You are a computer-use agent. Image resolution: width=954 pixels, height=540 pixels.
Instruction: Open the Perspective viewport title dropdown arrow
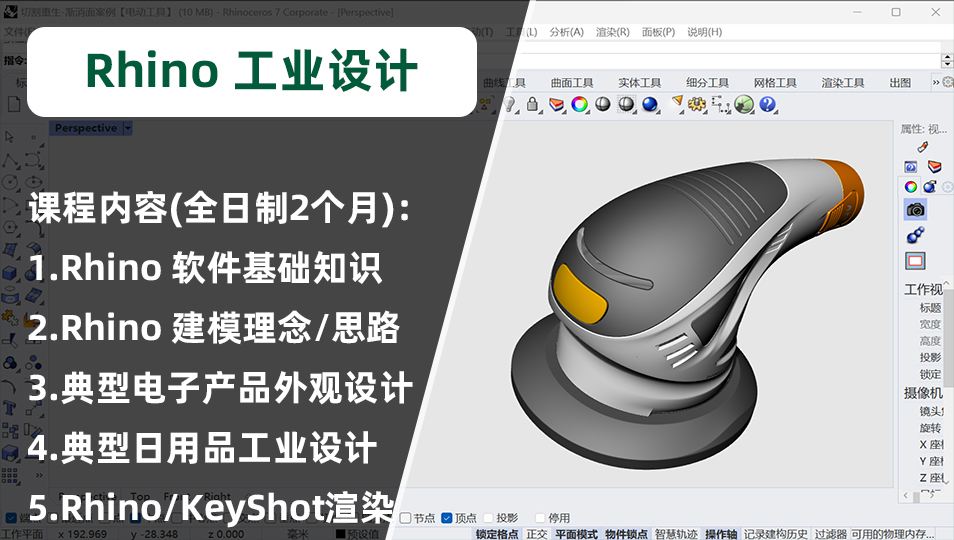[x=127, y=128]
